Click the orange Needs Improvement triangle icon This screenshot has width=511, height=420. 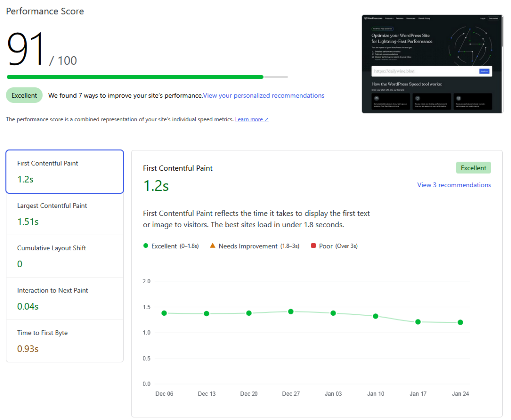212,246
